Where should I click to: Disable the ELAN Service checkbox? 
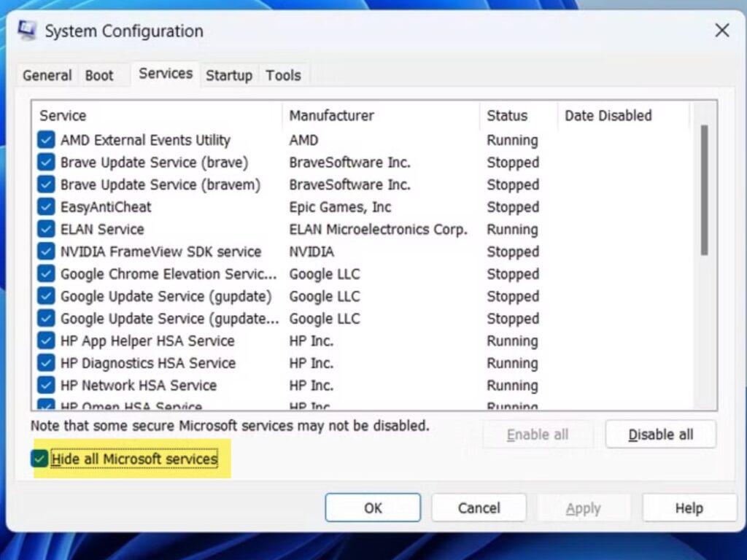pyautogui.click(x=47, y=230)
